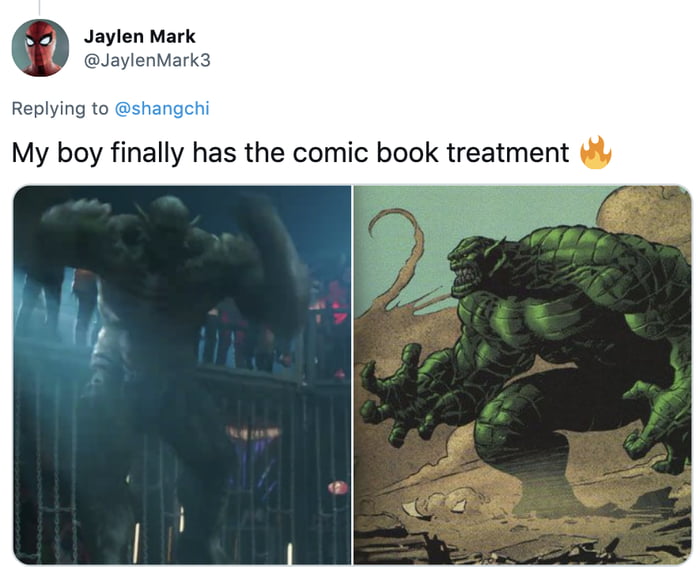Viewport: 700px width, 585px height.
Task: Click the divider between the two images
Action: [x=353, y=375]
